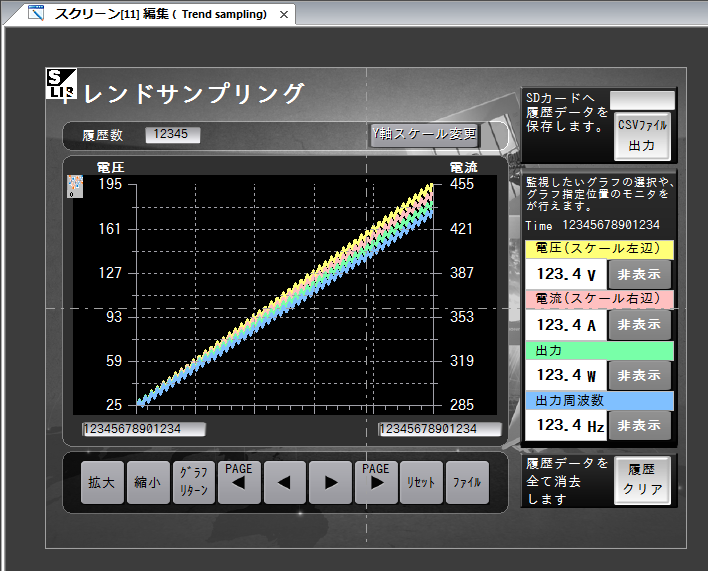
Task: Click the single right arrow scroll button
Action: 330,482
